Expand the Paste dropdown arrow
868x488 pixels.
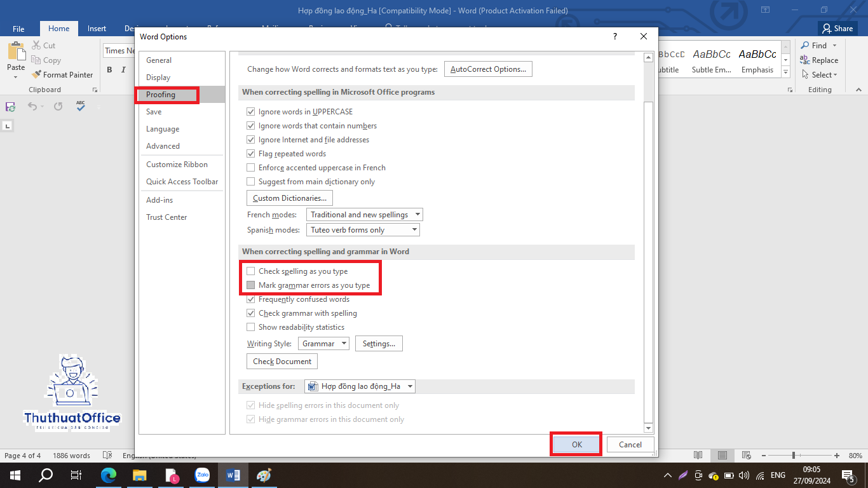16,77
